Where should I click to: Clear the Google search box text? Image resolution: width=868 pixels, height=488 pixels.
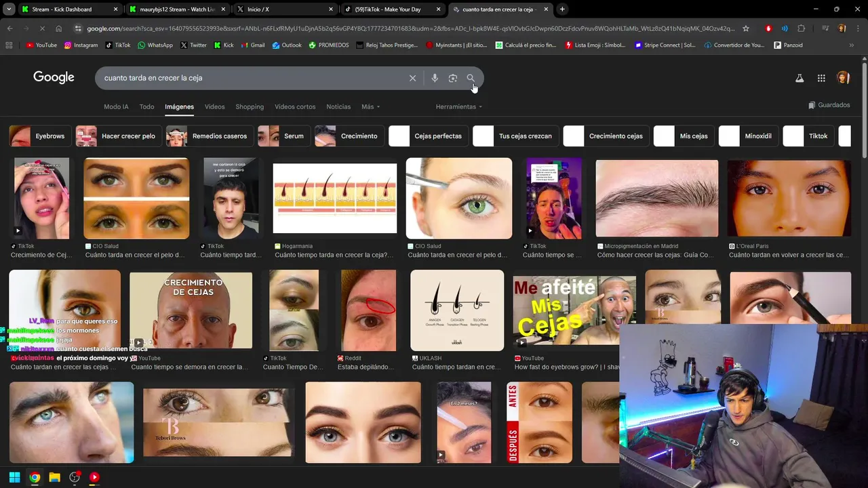412,78
